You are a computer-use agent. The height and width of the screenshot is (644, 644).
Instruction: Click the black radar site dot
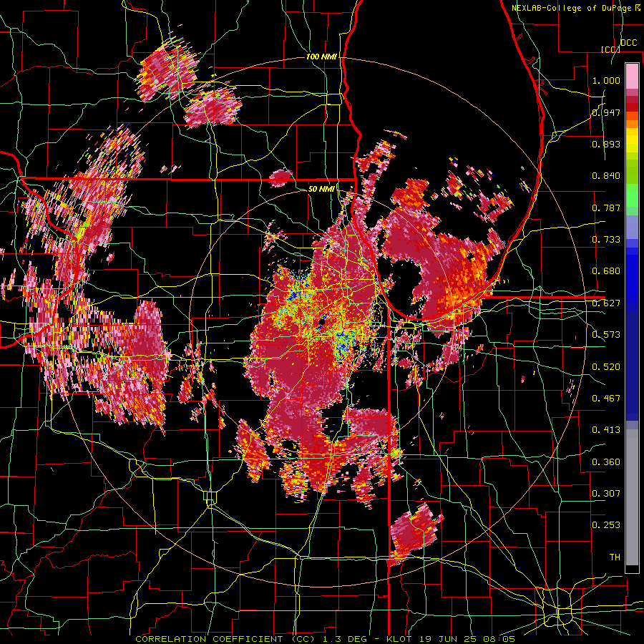[321, 323]
